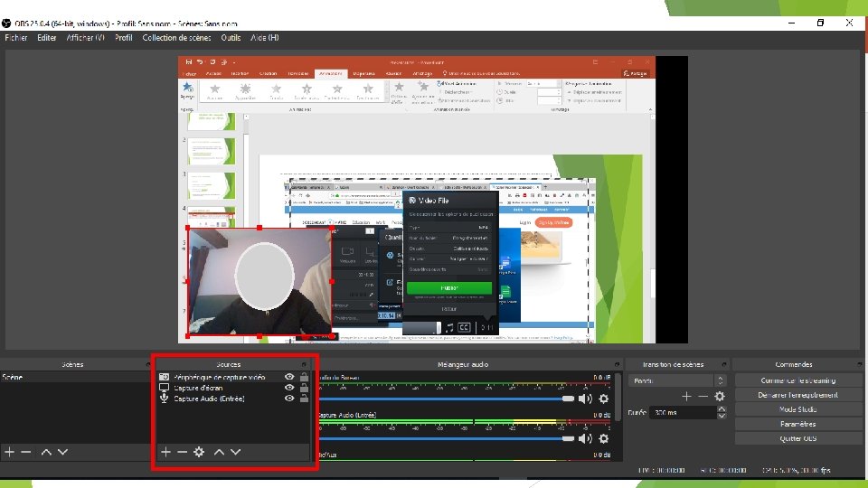Lock the Capture Audio (Entrée) source

coord(304,398)
